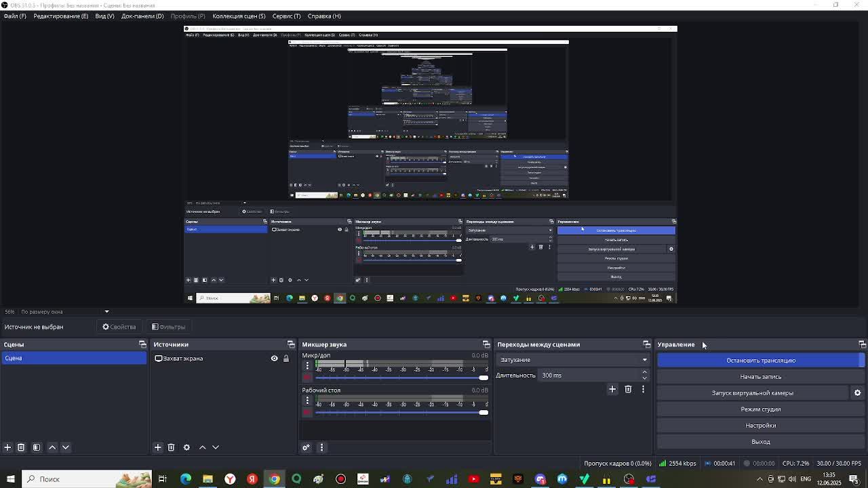Viewport: 868px width, 488px height.
Task: Select Сцена in scenes list
Action: [x=74, y=359]
